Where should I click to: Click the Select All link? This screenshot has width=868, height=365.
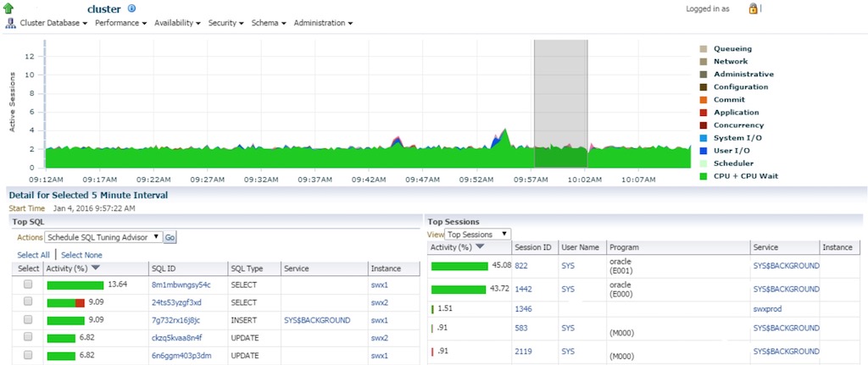pos(33,255)
